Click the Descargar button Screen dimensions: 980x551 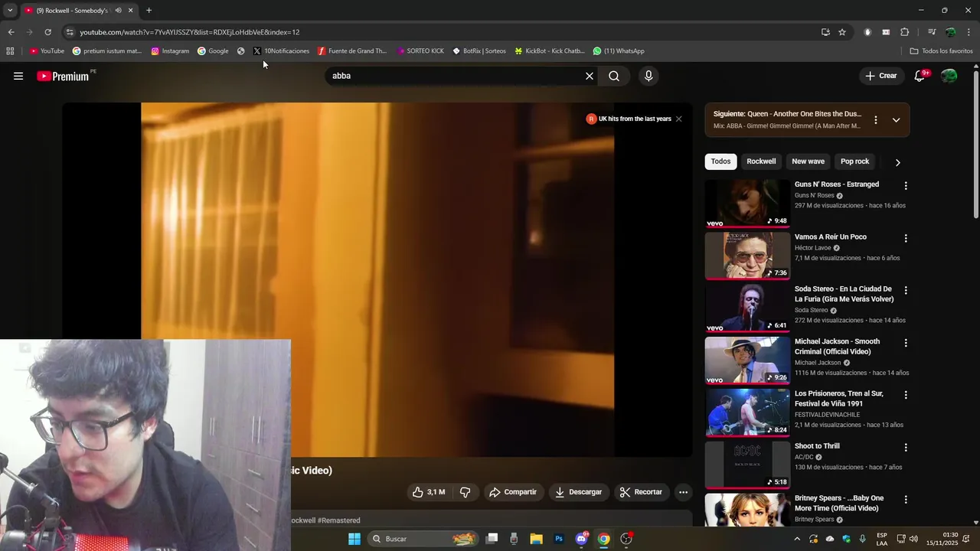click(x=579, y=492)
